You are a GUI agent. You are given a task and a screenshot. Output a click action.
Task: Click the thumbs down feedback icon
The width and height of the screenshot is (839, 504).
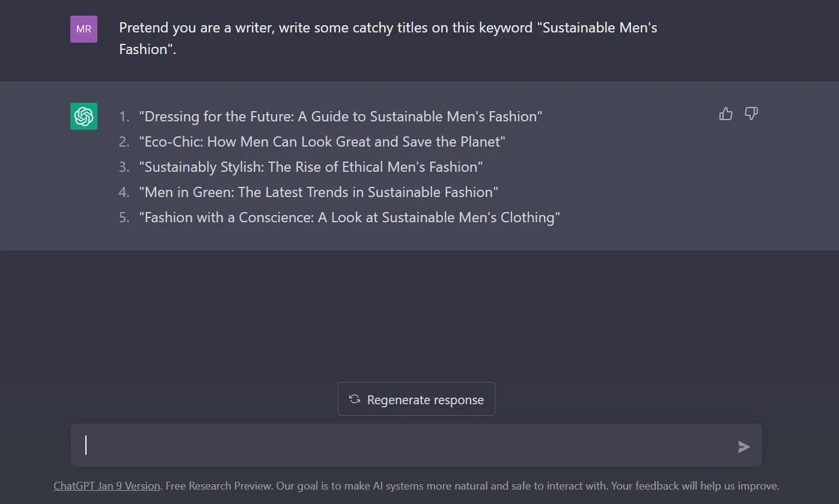click(751, 114)
